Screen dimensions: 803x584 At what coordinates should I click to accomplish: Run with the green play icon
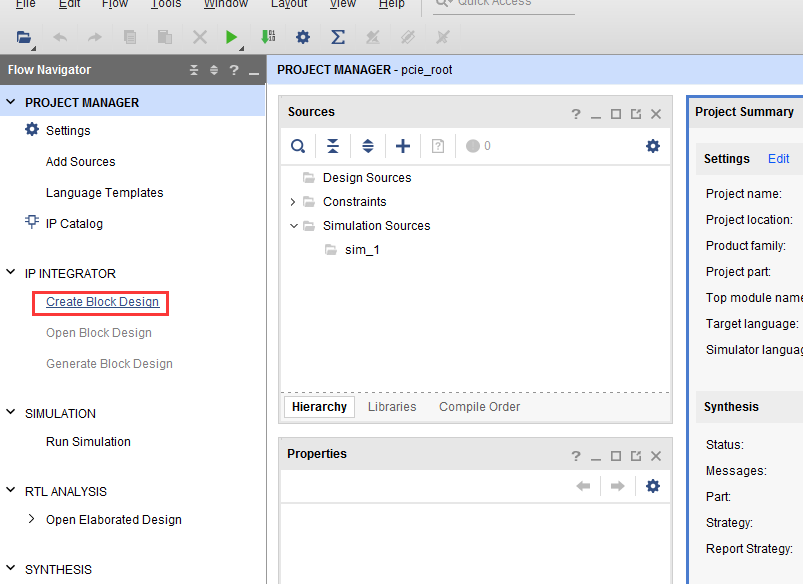(x=231, y=37)
